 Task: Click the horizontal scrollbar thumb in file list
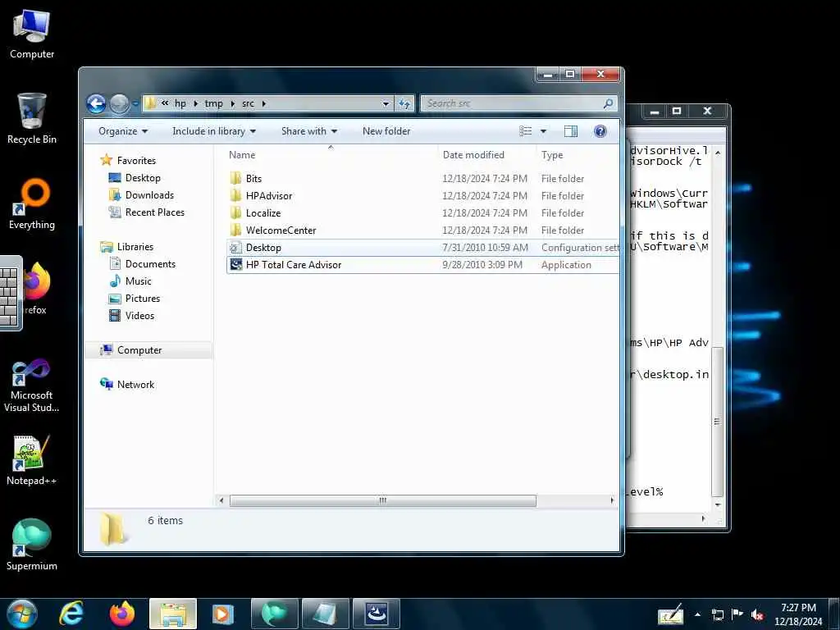[382, 500]
